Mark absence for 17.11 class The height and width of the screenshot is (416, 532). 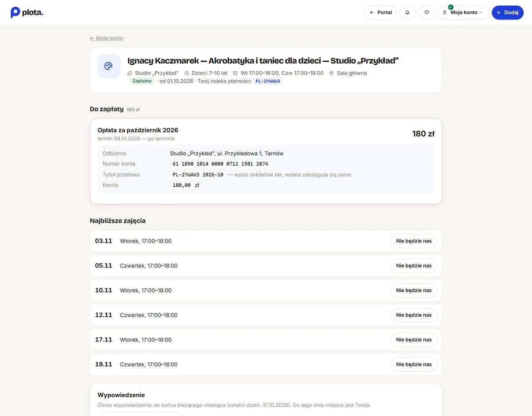tap(414, 340)
